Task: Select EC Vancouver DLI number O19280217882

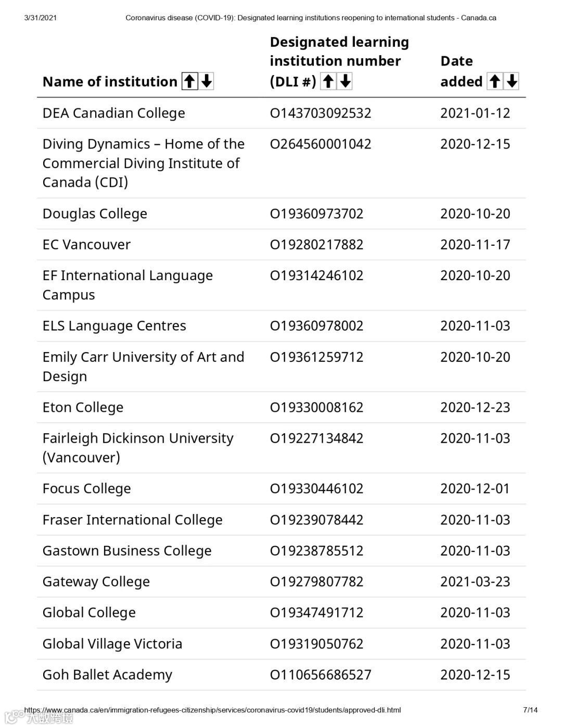Action: [x=316, y=245]
